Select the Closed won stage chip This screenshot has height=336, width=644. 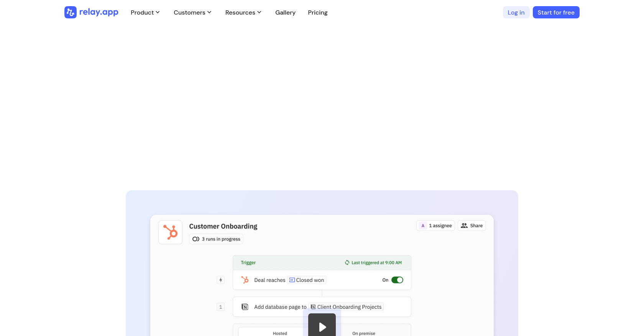[307, 280]
